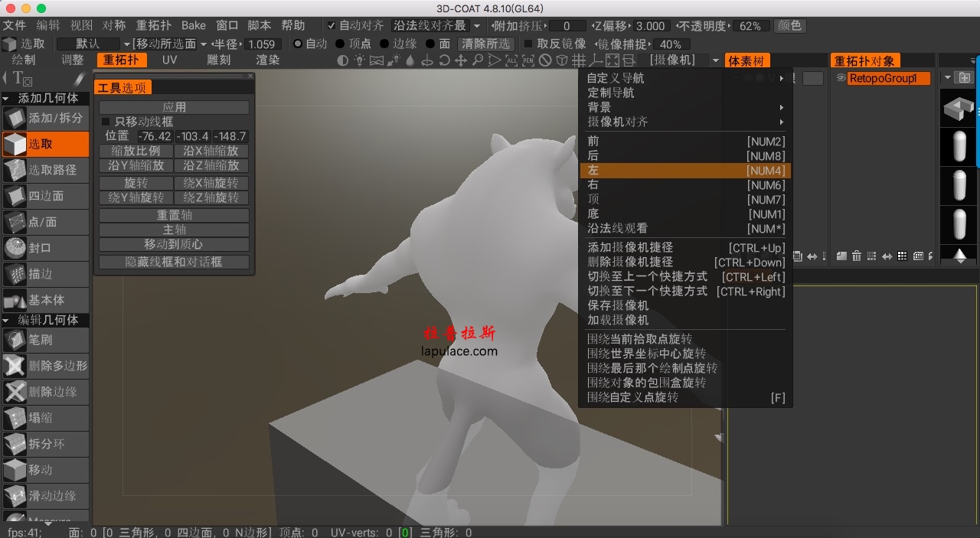Select the 描边 strokes tool
The width and height of the screenshot is (980, 538).
45,274
